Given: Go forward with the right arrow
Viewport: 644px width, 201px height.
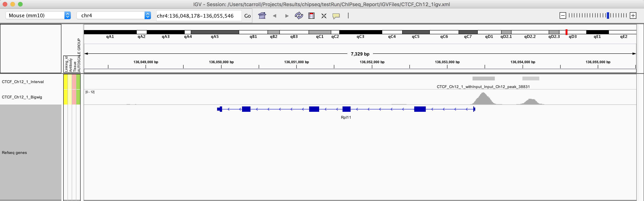Looking at the screenshot, I should pyautogui.click(x=287, y=16).
